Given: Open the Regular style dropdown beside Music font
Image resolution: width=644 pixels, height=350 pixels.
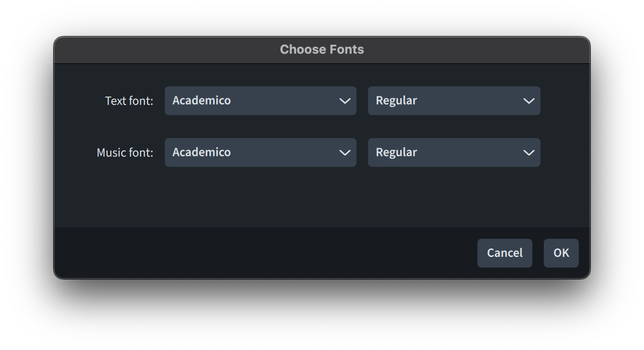Looking at the screenshot, I should tap(454, 152).
